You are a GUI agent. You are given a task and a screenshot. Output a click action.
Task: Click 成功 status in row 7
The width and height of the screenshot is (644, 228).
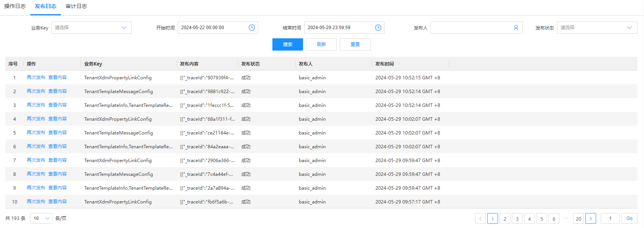click(x=246, y=161)
